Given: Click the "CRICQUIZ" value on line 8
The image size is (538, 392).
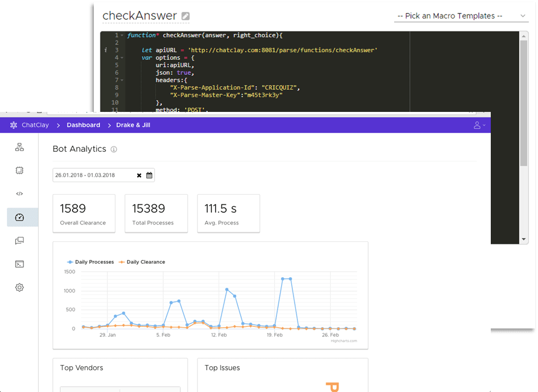Looking at the screenshot, I should pyautogui.click(x=279, y=88).
